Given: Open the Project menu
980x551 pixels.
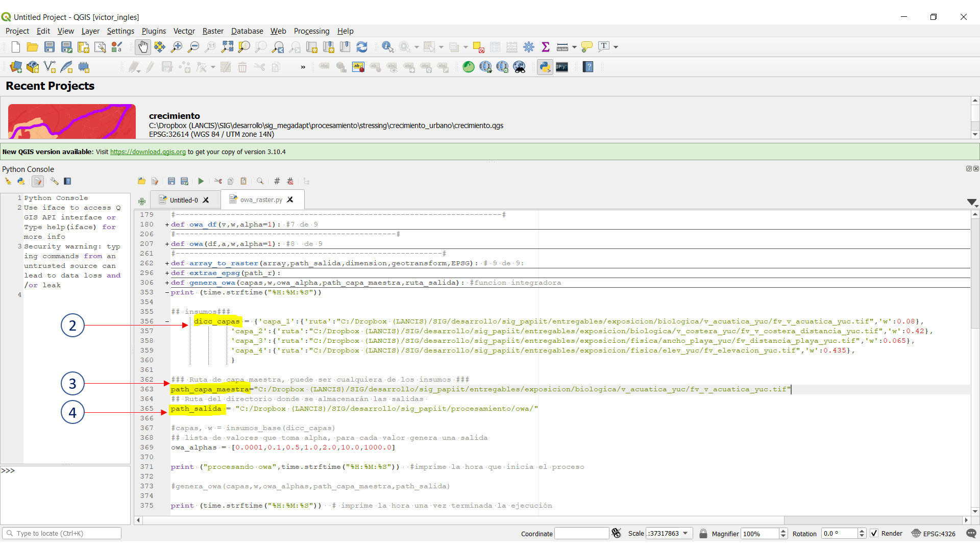Looking at the screenshot, I should (x=17, y=31).
